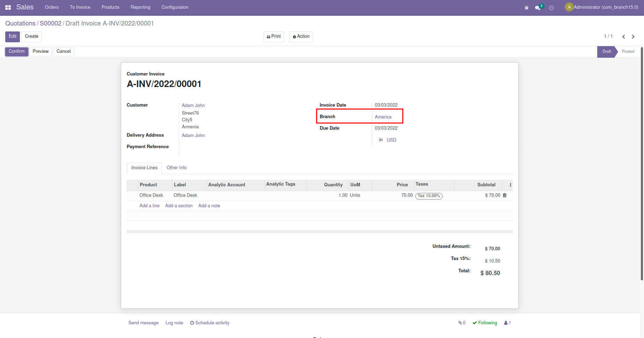Confirm the draft invoice
The width and height of the screenshot is (644, 338).
click(x=16, y=51)
